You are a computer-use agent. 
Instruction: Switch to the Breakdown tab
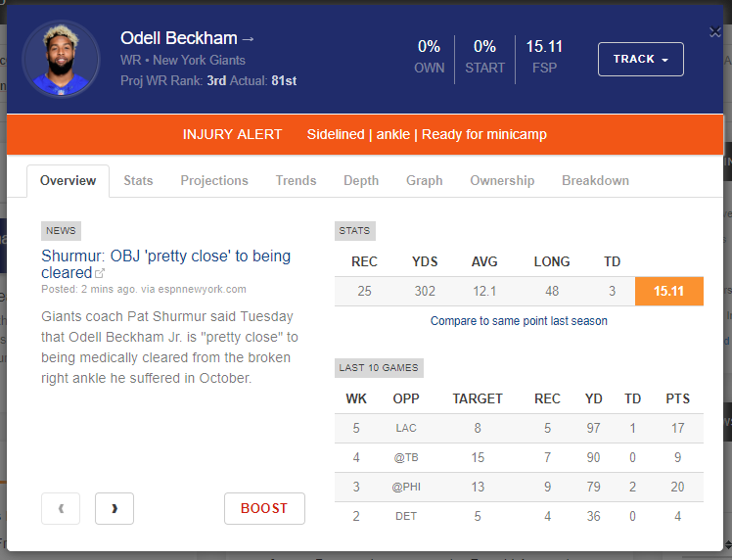595,180
